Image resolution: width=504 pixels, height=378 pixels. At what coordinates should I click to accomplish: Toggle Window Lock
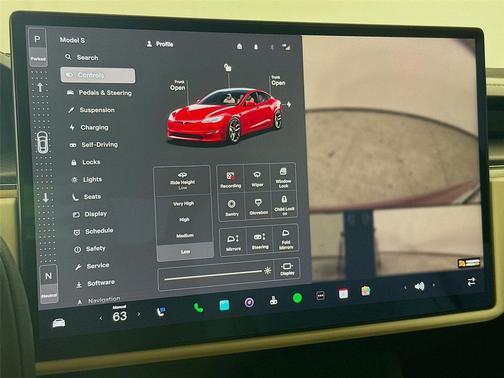(x=283, y=178)
